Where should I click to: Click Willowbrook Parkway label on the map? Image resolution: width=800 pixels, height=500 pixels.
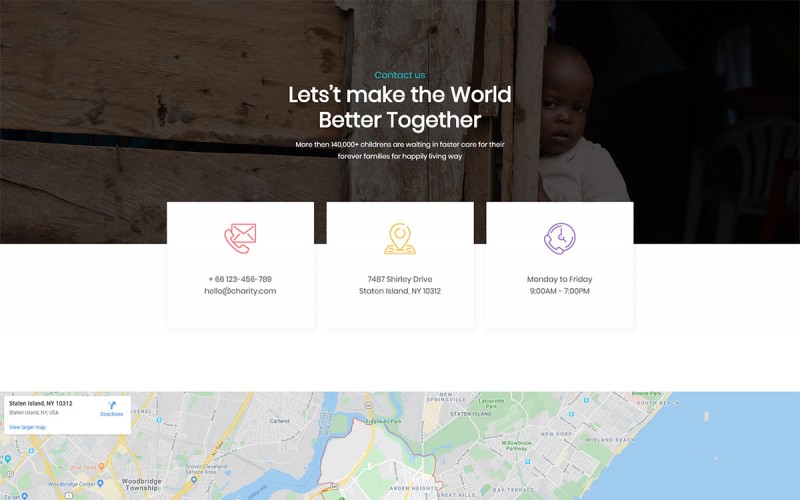click(x=516, y=445)
